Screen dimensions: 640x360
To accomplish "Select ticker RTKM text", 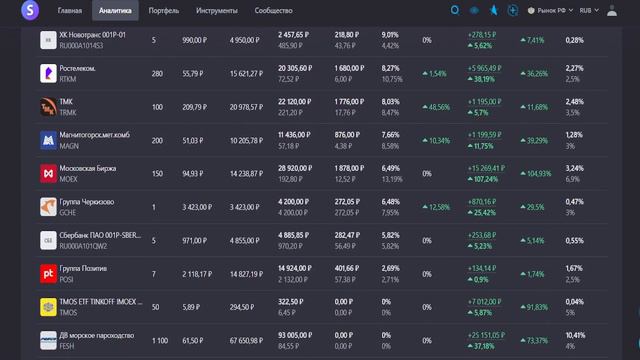I will [x=68, y=79].
